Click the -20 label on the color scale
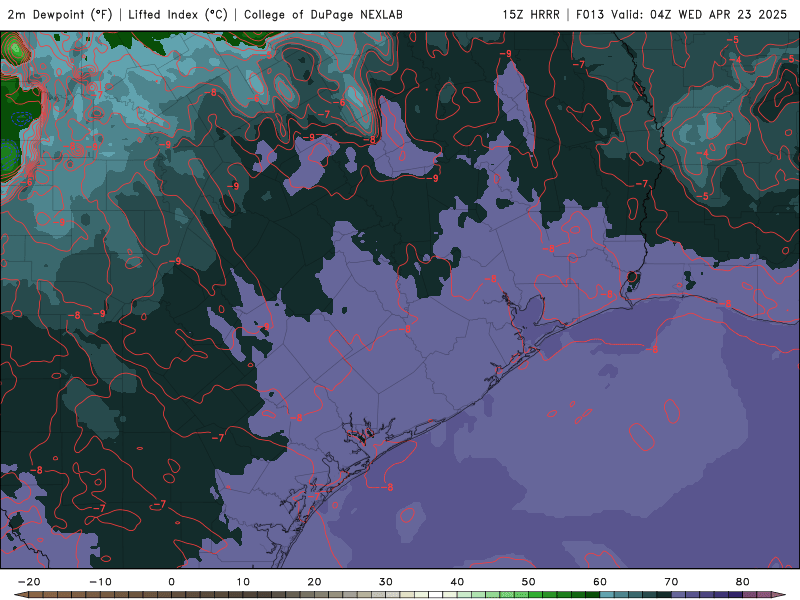This screenshot has height=600, width=800. (29, 582)
